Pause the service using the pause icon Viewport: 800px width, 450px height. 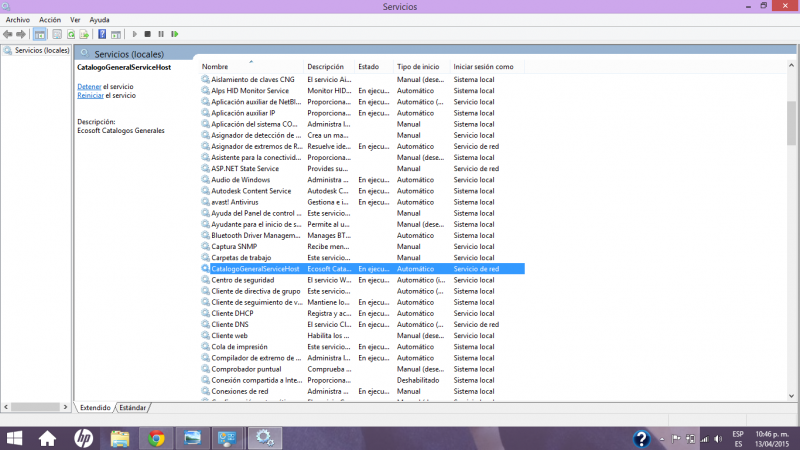pos(161,34)
